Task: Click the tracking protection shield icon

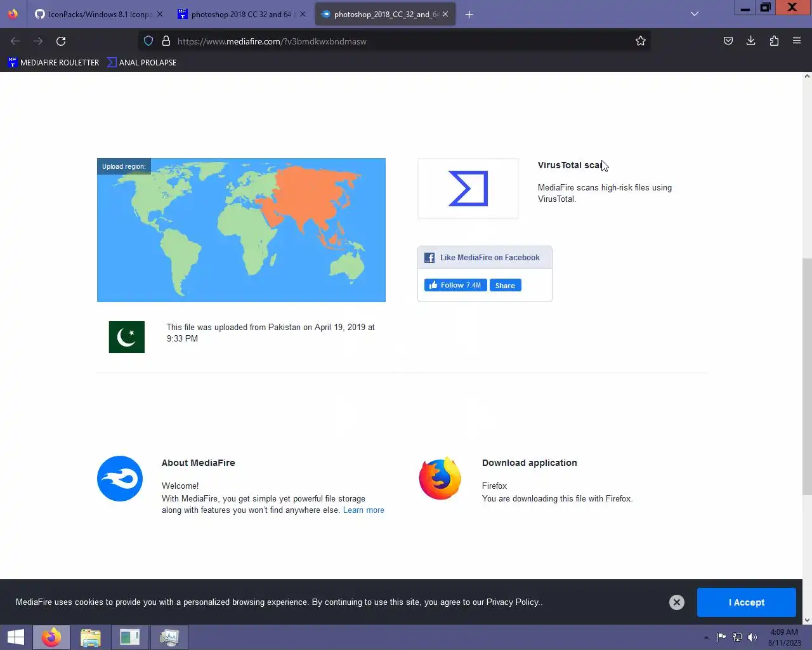Action: [148, 41]
